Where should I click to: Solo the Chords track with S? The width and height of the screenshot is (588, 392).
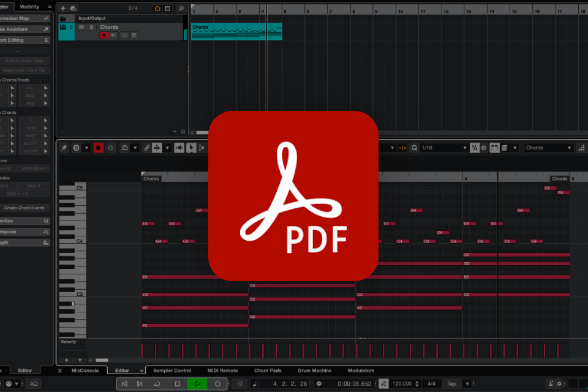click(91, 27)
